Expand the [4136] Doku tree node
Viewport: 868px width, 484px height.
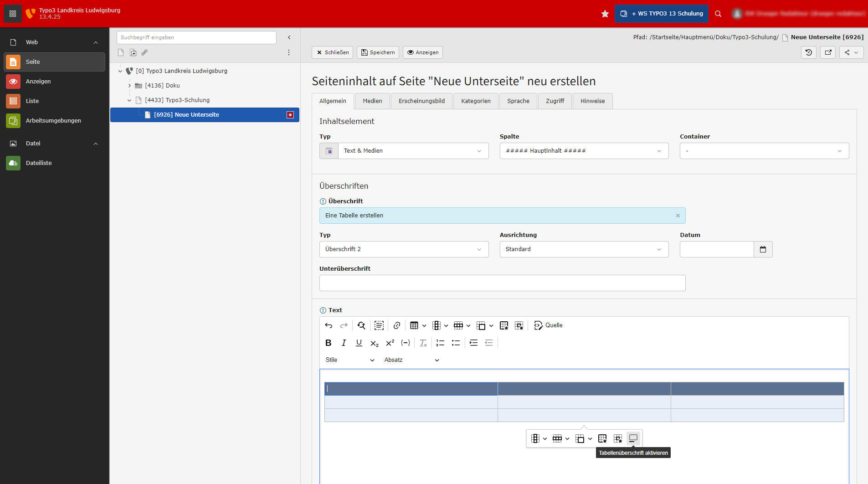click(x=129, y=86)
